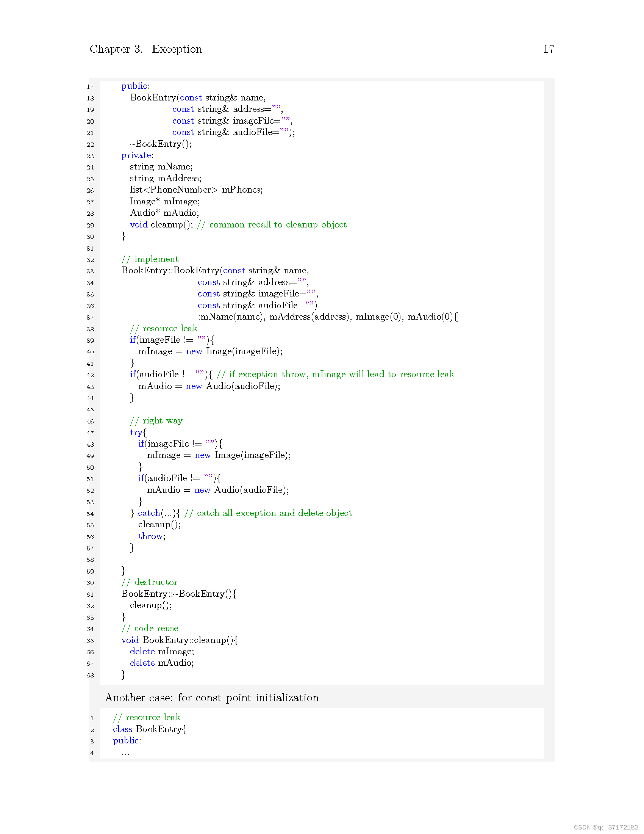
Task: Click '// resource leak' comment on line 38
Action: pyautogui.click(x=164, y=328)
